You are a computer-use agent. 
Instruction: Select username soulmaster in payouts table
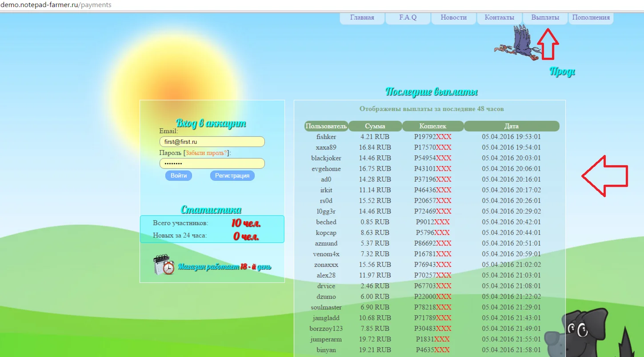(326, 307)
